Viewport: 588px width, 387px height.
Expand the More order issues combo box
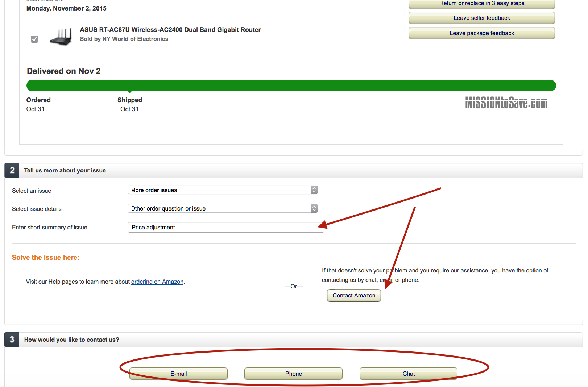(222, 190)
